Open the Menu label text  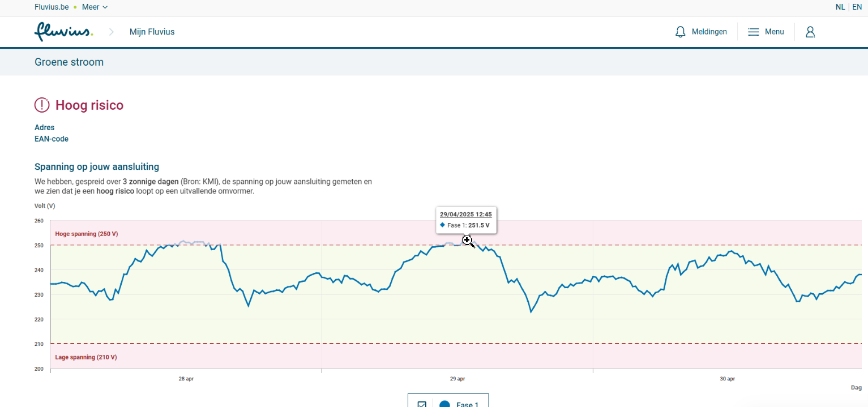pyautogui.click(x=774, y=32)
